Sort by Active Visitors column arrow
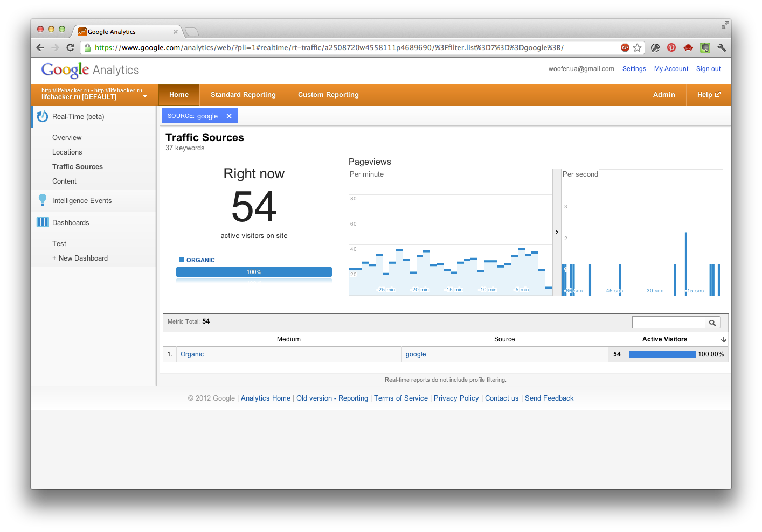Screen dimensions: 762x532 [723, 339]
